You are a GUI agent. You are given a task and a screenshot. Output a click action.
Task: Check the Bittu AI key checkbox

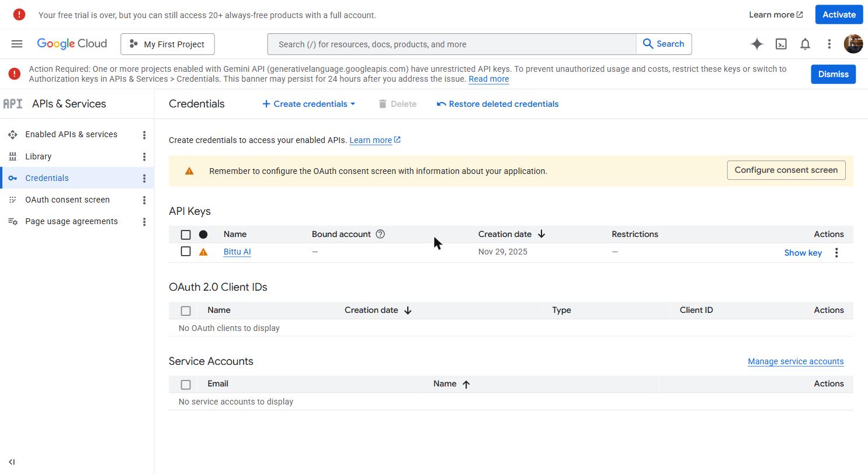pos(186,251)
